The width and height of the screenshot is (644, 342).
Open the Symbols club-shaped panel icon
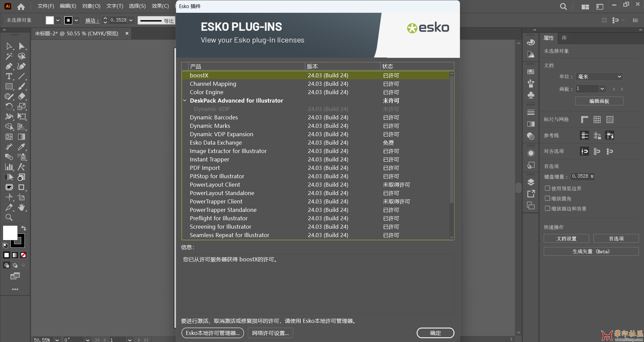pos(531,96)
